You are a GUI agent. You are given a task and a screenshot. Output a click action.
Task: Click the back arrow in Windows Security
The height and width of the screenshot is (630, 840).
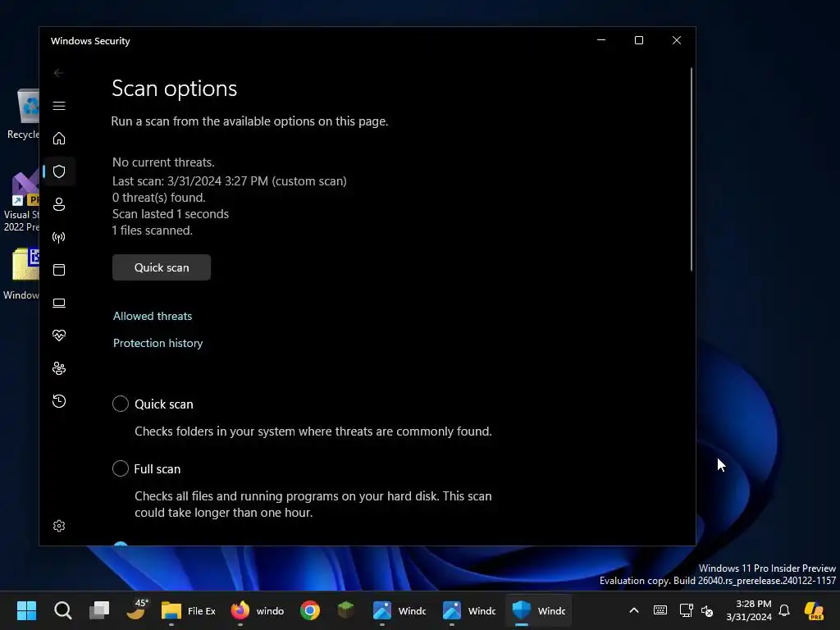[59, 73]
